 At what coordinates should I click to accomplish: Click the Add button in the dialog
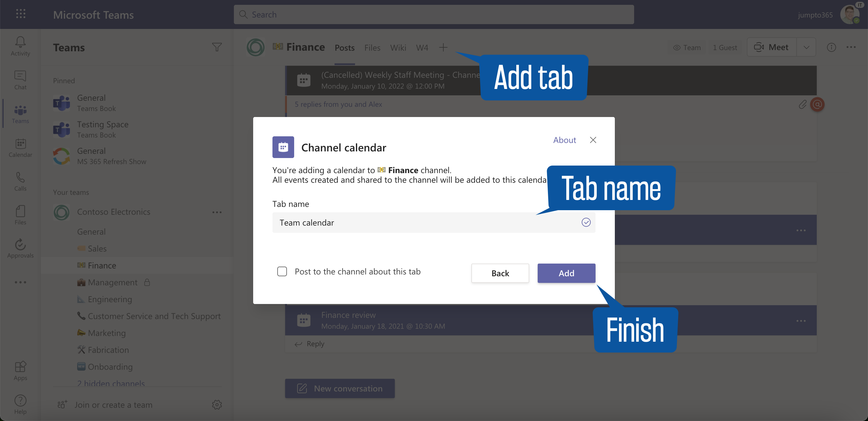tap(566, 273)
